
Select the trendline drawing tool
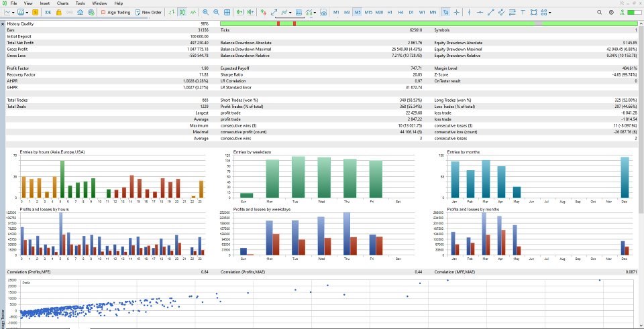click(x=490, y=12)
